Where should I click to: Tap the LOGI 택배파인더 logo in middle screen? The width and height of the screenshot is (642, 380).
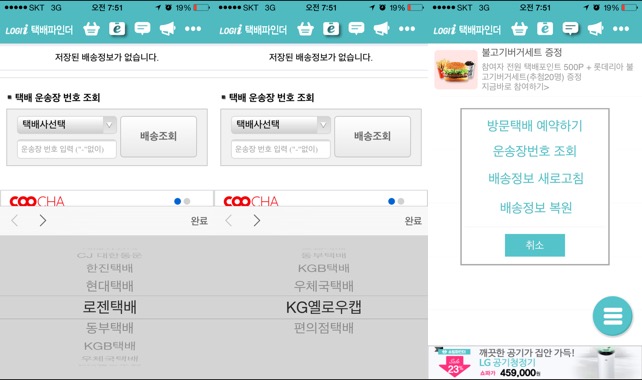click(x=253, y=29)
